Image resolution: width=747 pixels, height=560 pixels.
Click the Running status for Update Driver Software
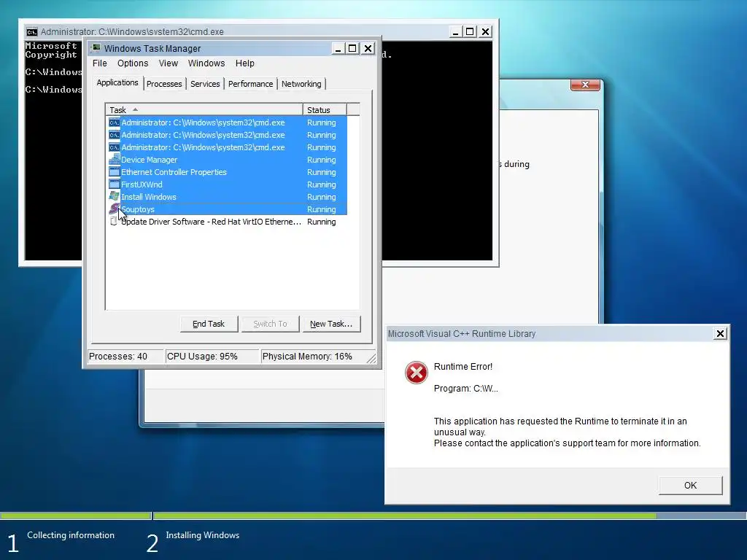322,222
